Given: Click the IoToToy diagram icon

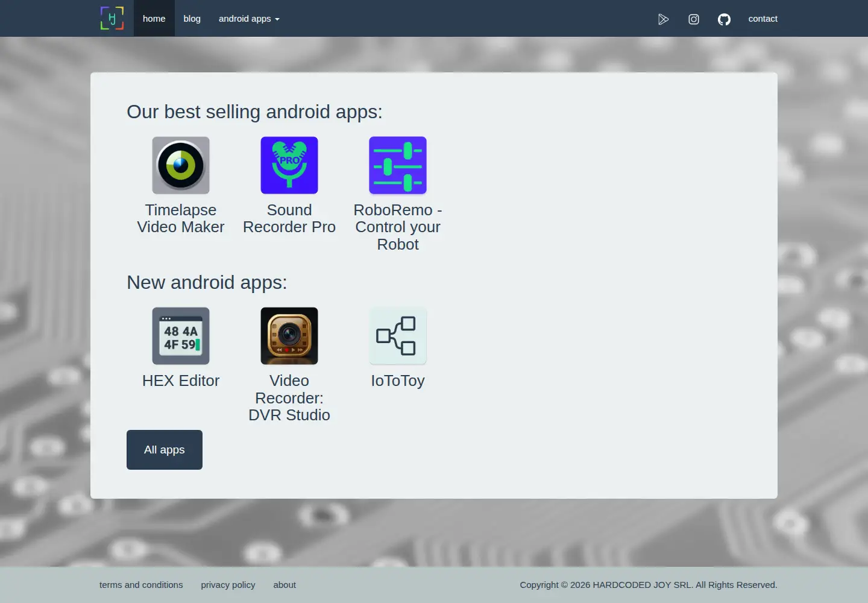Looking at the screenshot, I should click(x=398, y=336).
